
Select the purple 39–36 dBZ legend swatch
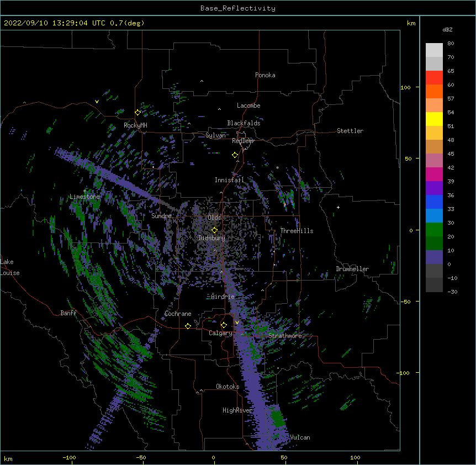434,188
